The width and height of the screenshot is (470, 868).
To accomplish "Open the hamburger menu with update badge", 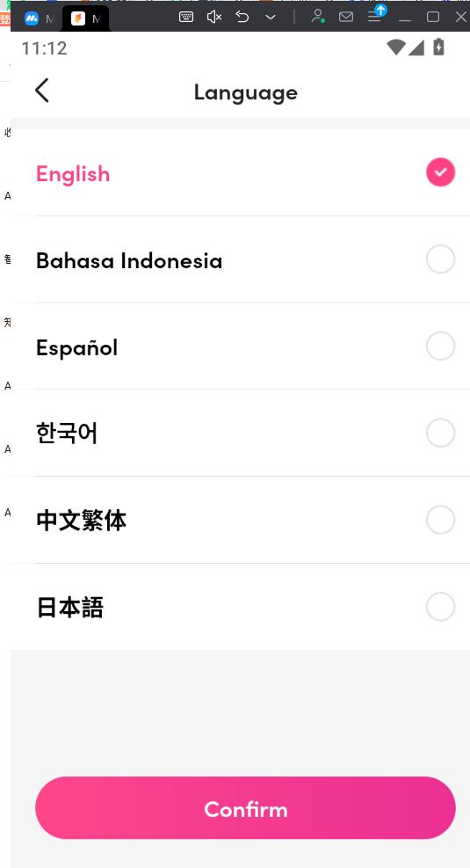I will [376, 15].
